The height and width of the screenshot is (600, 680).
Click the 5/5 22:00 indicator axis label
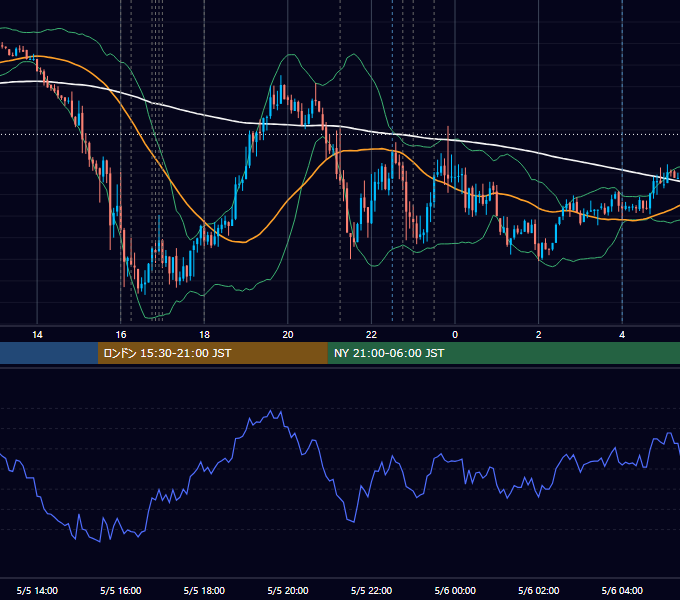[x=371, y=591]
